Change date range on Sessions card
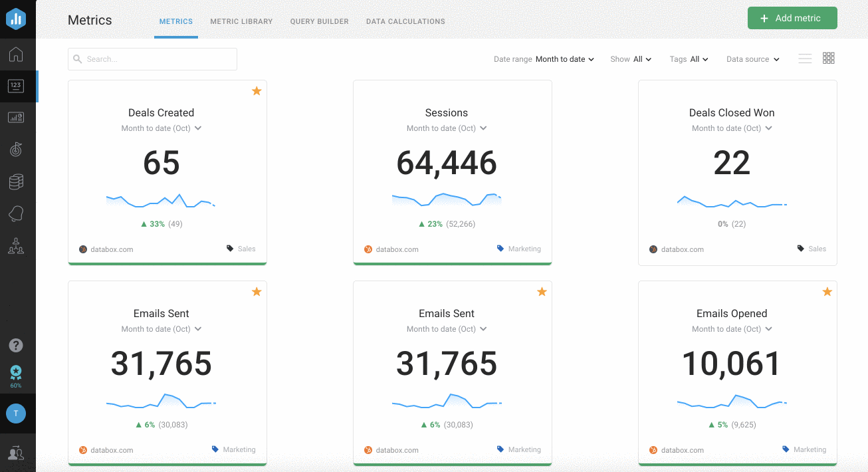Screen dimensions: 868x472 pos(446,128)
